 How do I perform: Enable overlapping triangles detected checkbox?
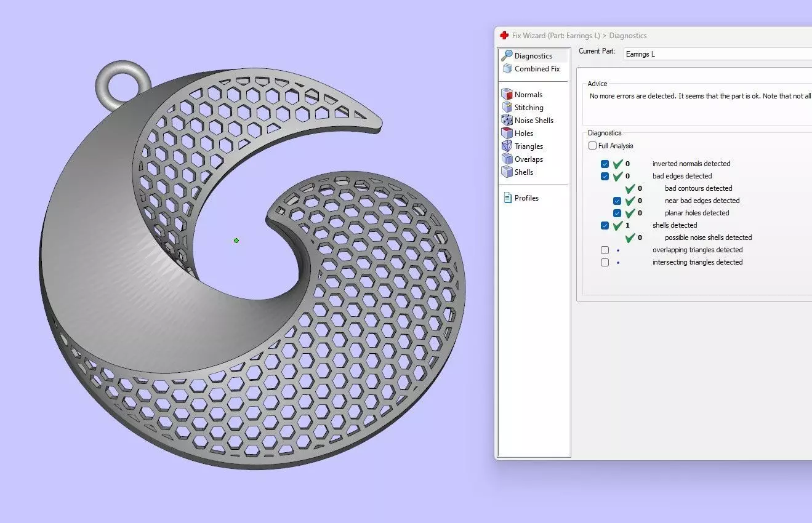tap(605, 250)
